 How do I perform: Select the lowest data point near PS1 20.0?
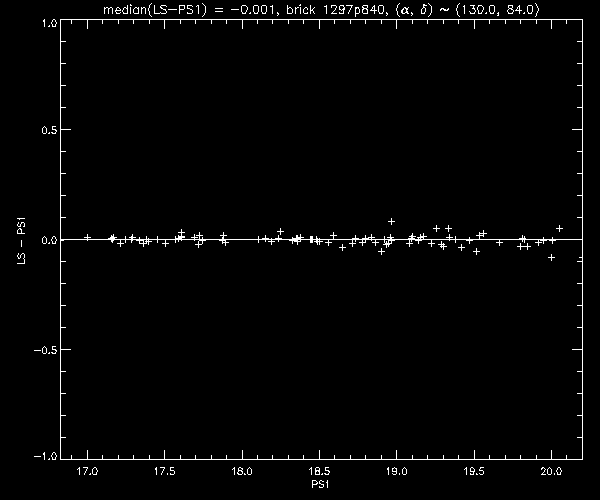(551, 258)
